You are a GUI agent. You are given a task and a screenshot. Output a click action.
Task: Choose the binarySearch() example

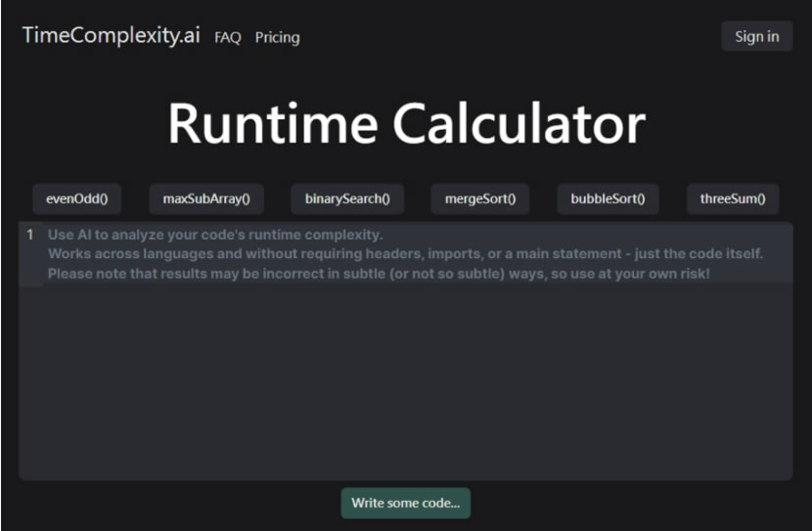[x=347, y=199]
